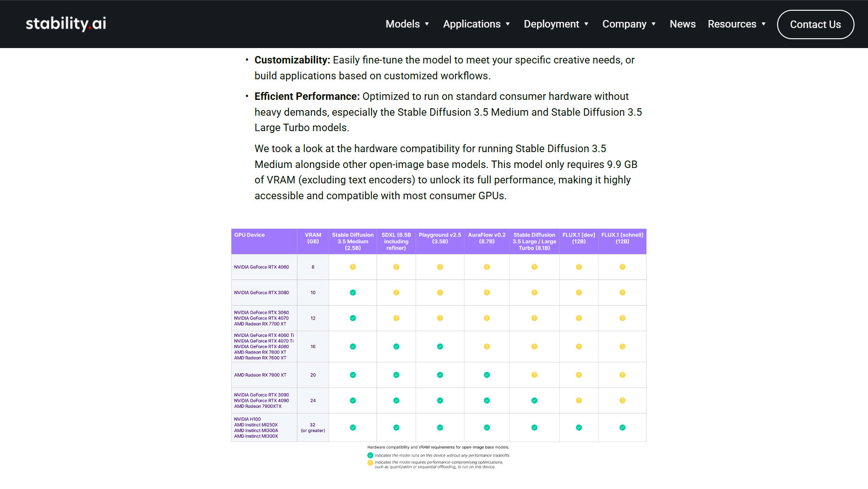Click the 'AMD Radeon RX 7900 XT' row label
The width and height of the screenshot is (868, 489).
coord(260,375)
